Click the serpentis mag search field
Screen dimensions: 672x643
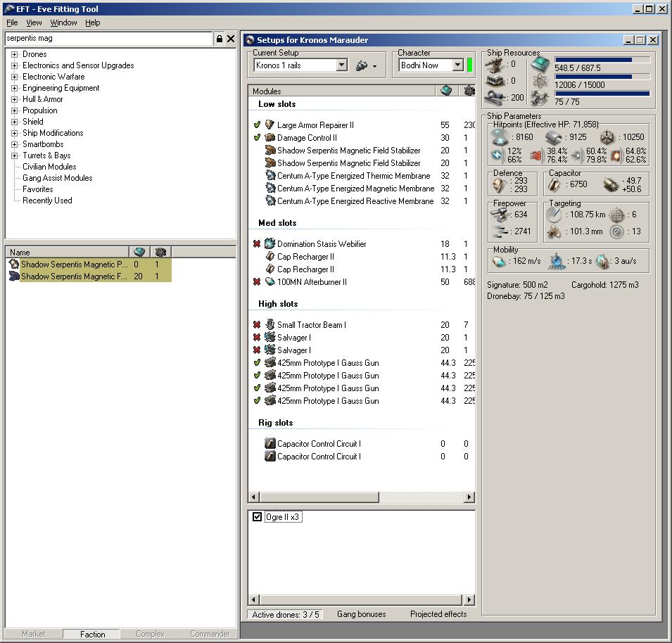(x=109, y=39)
